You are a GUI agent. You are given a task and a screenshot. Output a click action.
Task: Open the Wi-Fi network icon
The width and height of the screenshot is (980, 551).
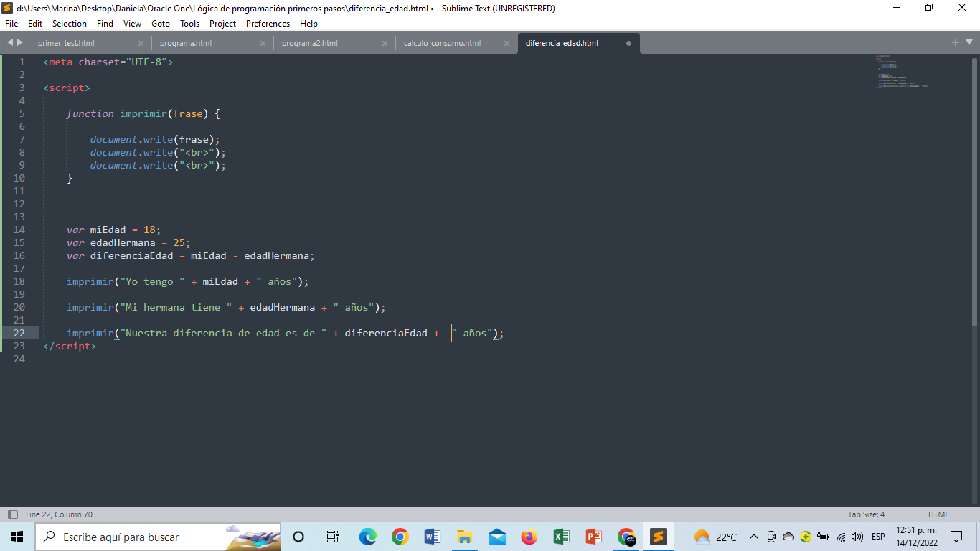coord(841,537)
